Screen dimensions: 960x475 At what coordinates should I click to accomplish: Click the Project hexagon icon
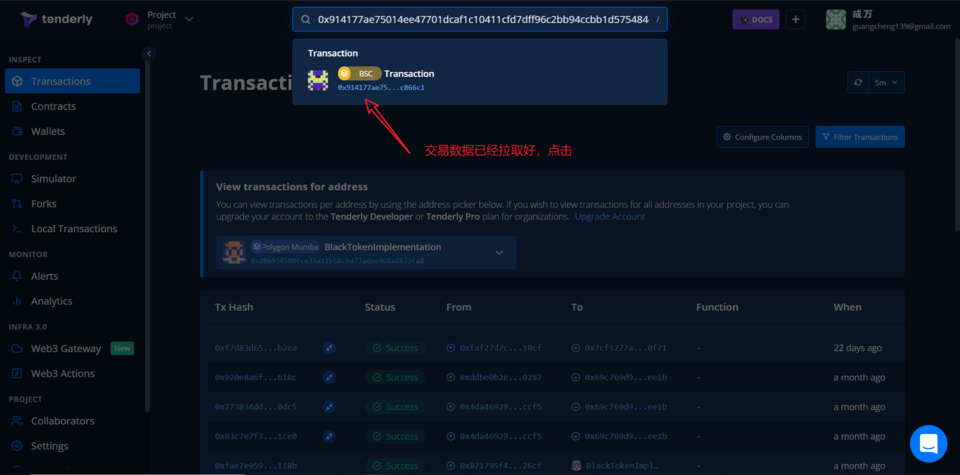[x=132, y=20]
